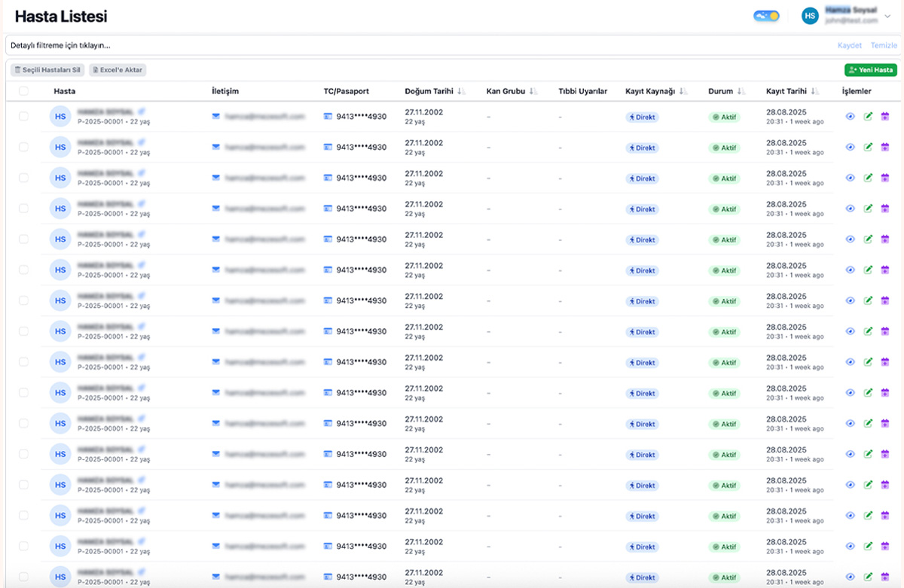This screenshot has height=588, width=904.
Task: Click the green edit icon in the first row
Action: point(868,116)
